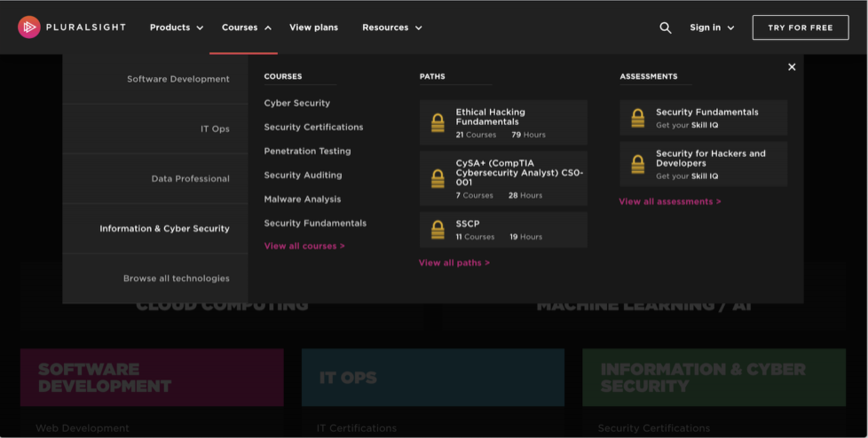Screen dimensions: 868x438
Task: Open the Penetration Testing courses link
Action: (x=307, y=151)
